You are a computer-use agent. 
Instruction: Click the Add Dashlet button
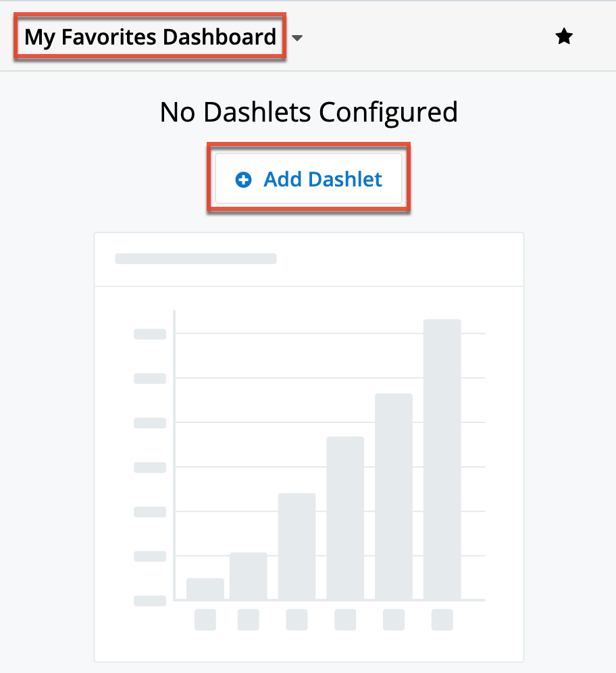[x=309, y=179]
